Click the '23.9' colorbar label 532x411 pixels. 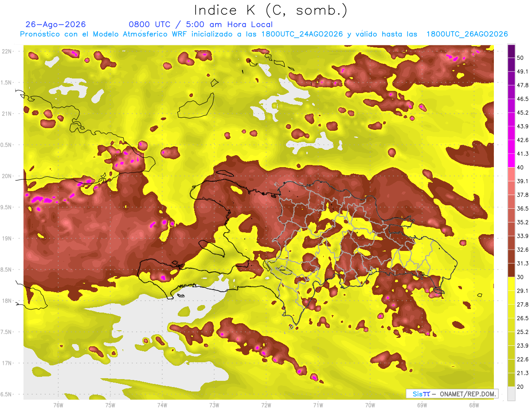(523, 345)
